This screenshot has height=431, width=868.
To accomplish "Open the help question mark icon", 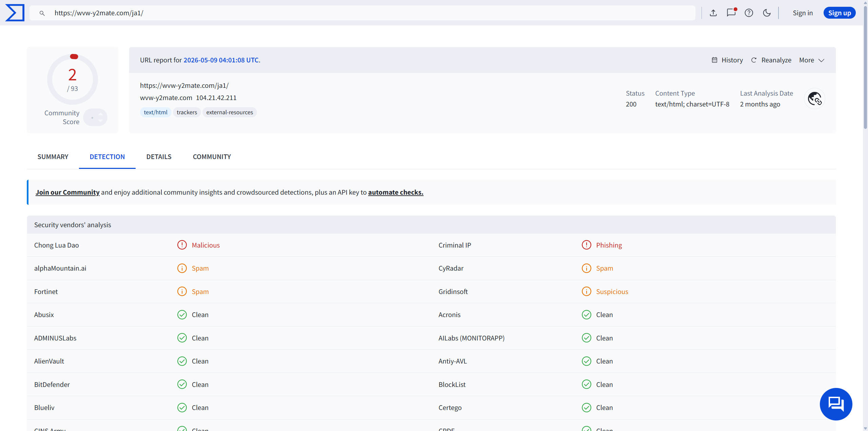I will pyautogui.click(x=749, y=13).
